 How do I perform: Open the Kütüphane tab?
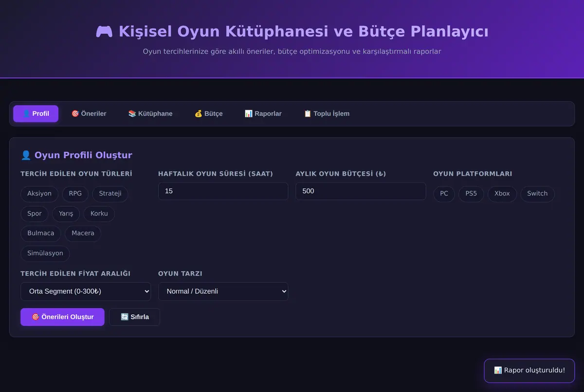(150, 114)
